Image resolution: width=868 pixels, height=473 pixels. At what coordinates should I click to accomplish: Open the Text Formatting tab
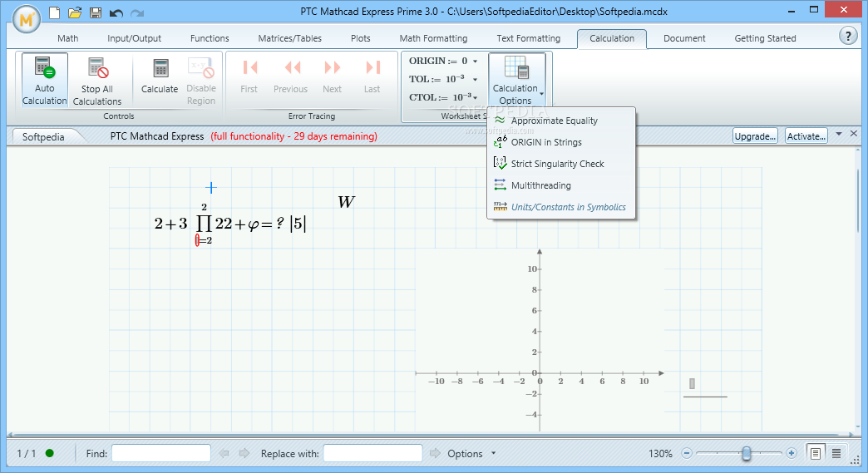[528, 38]
